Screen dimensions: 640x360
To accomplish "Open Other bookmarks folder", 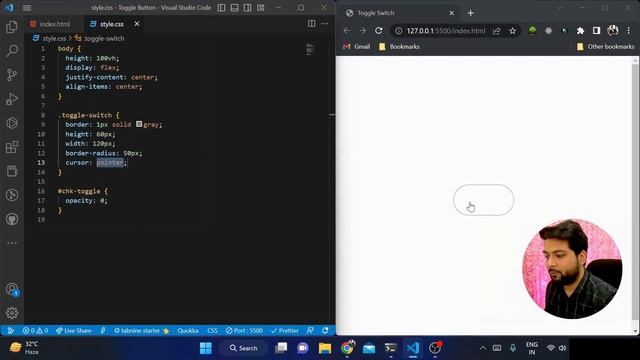I will [x=606, y=47].
